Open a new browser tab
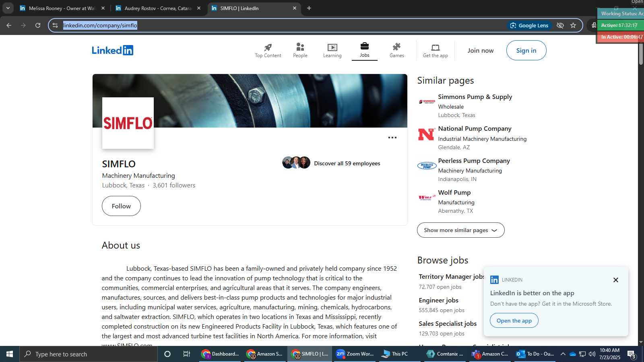 [x=309, y=8]
